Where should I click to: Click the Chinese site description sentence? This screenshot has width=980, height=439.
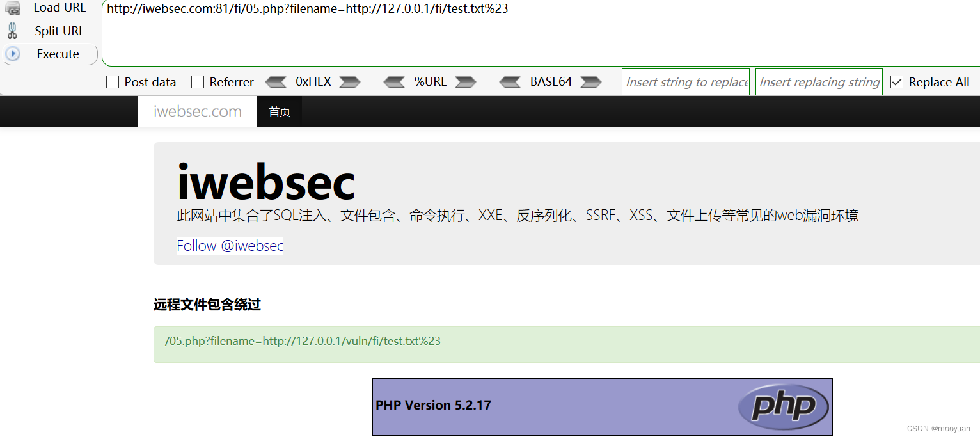tap(518, 216)
